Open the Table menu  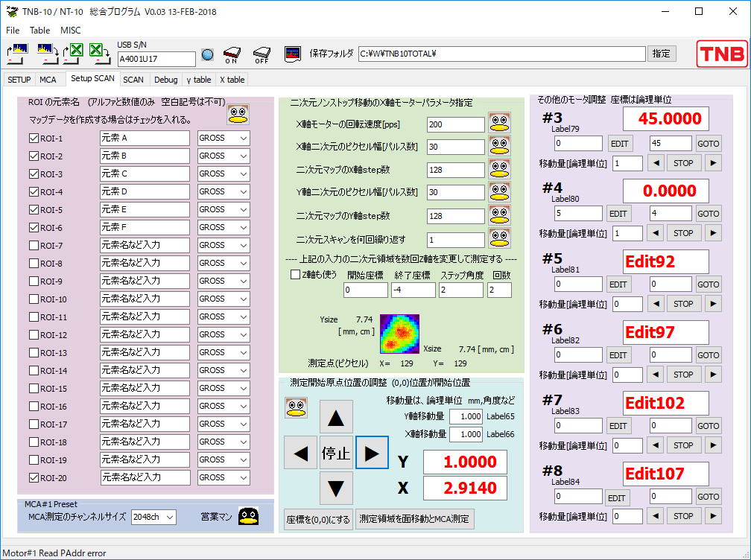(39, 30)
